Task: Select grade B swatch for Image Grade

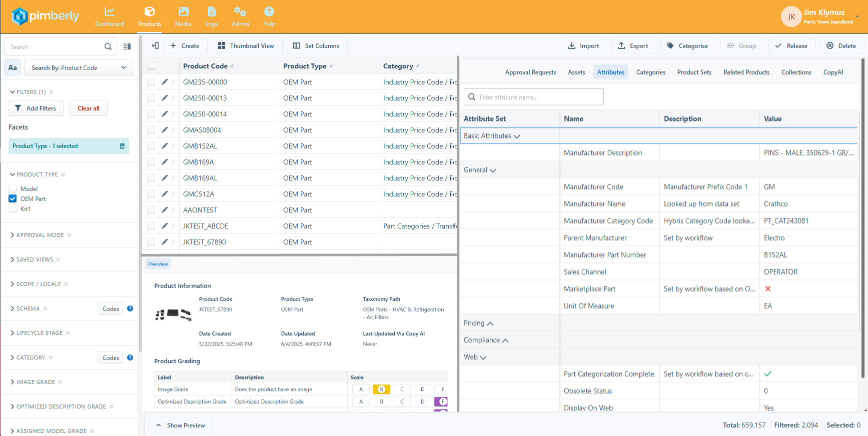Action: (x=381, y=389)
